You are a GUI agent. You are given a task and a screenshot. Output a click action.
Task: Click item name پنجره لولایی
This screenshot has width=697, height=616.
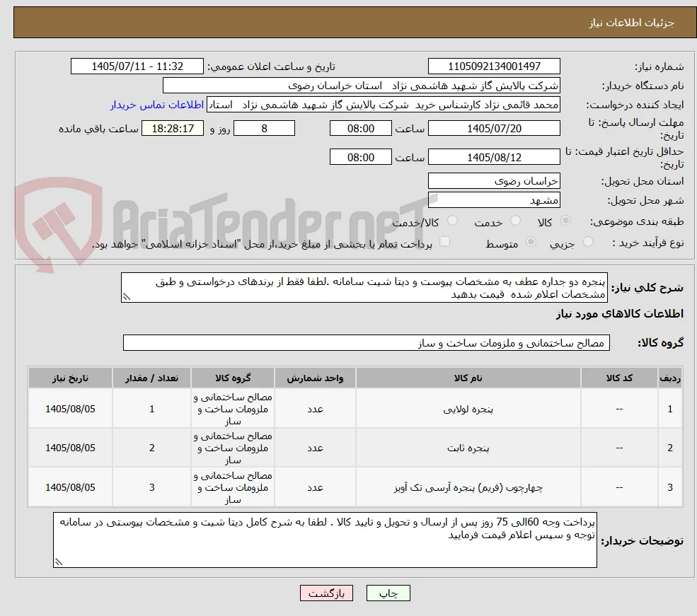[468, 409]
